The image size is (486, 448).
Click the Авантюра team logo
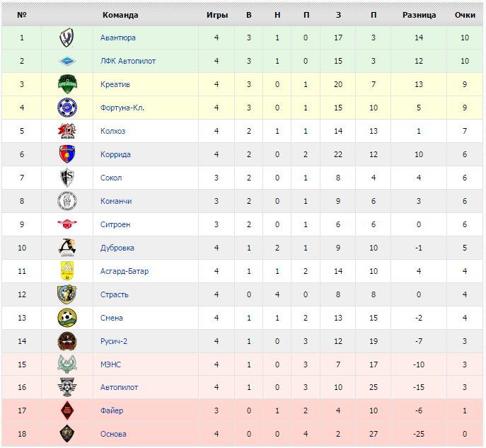point(66,38)
